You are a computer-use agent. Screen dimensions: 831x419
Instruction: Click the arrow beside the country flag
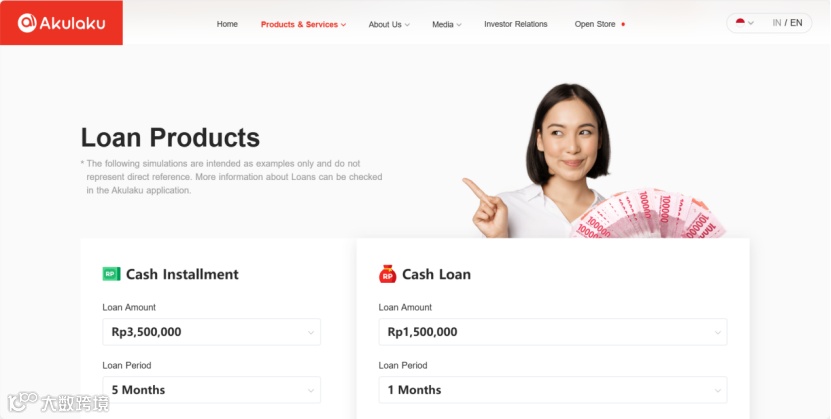(x=750, y=23)
